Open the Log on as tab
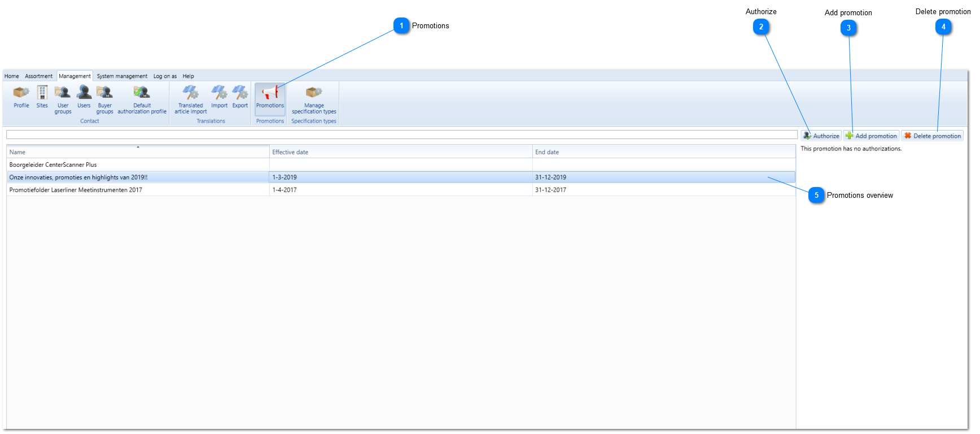This screenshot has width=980, height=434. click(x=165, y=76)
